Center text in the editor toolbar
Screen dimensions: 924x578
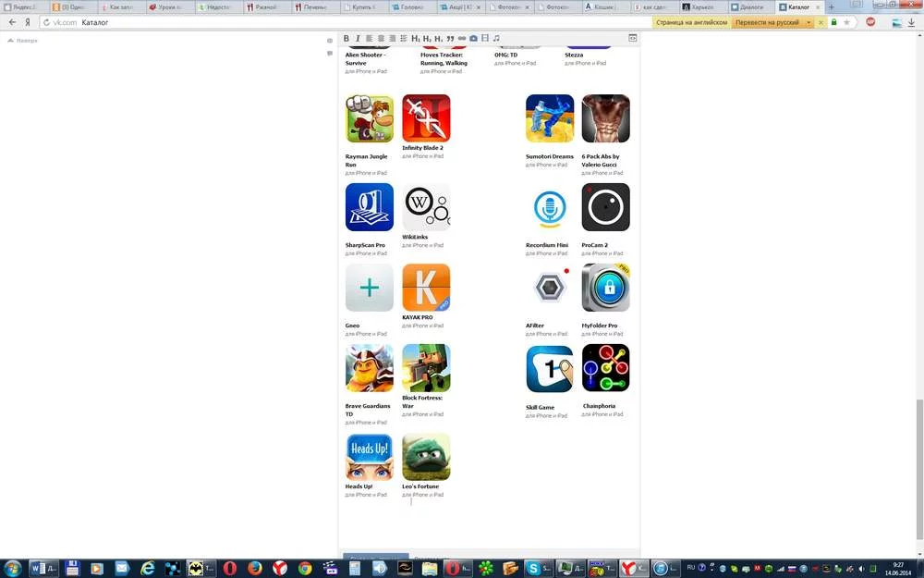pyautogui.click(x=381, y=38)
